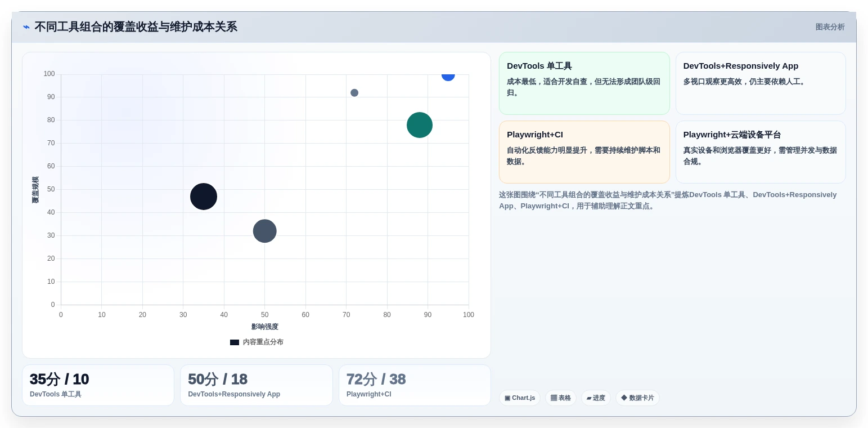Click the black bubble at x=35
The width and height of the screenshot is (868, 428).
(204, 197)
